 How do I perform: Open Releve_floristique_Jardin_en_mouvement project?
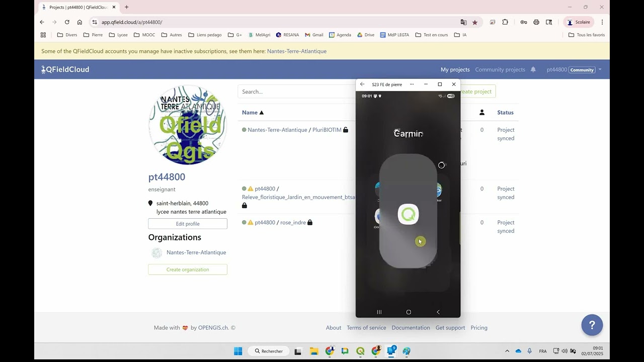pos(298,197)
